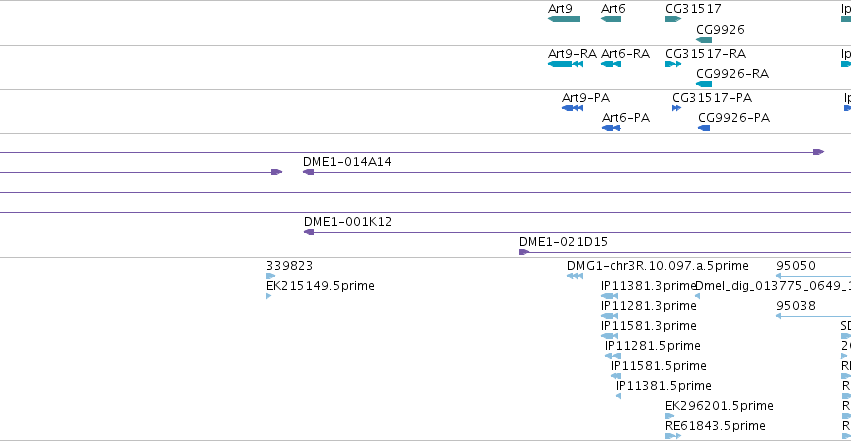Click the 95050 label text
Image resolution: width=851 pixels, height=441 pixels.
(x=796, y=266)
